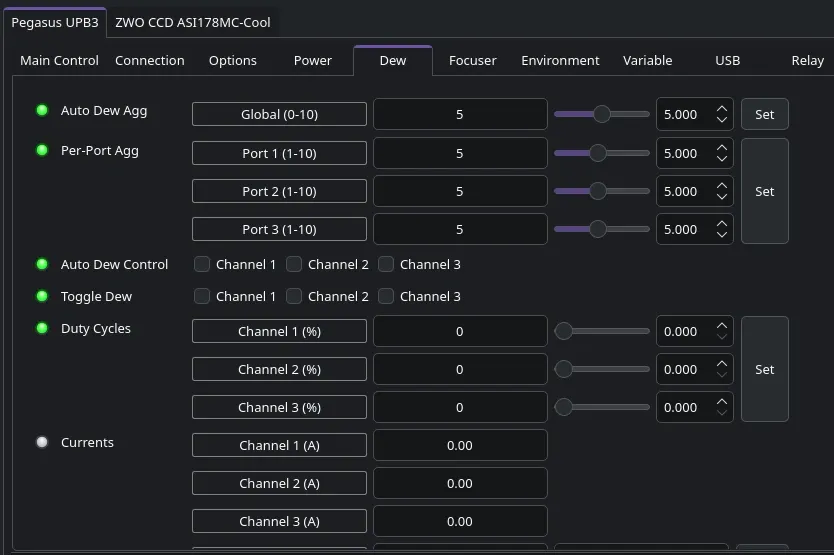The height and width of the screenshot is (555, 834).
Task: Click the Global (0-10) slider handle
Action: click(602, 114)
